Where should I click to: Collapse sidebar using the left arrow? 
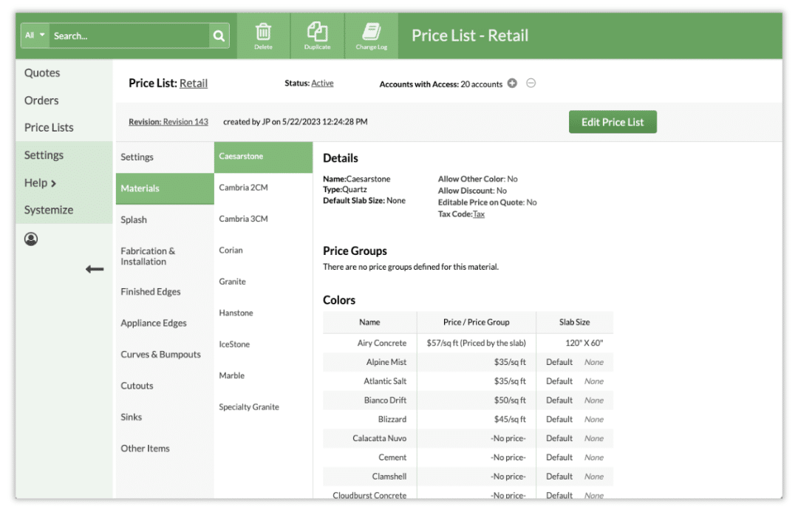coord(95,269)
